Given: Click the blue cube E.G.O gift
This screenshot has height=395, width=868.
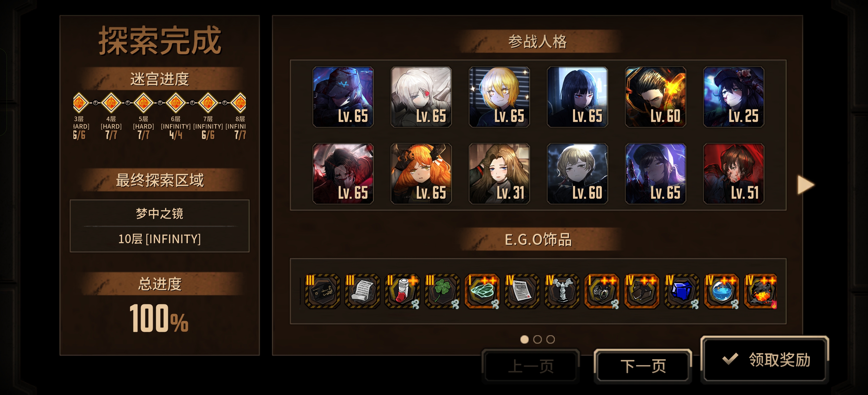Looking at the screenshot, I should pos(681,291).
